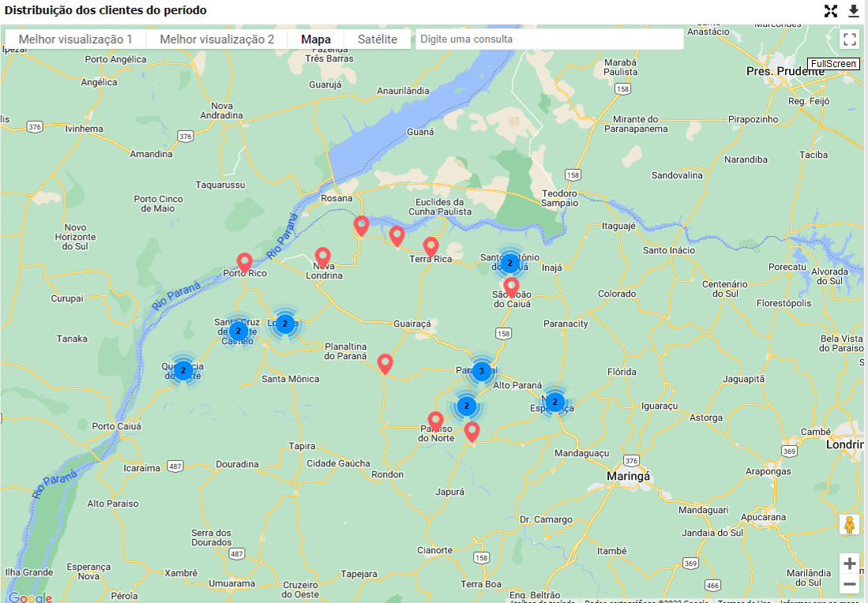Select the Satélite map type
The height and width of the screenshot is (603, 868).
[378, 39]
